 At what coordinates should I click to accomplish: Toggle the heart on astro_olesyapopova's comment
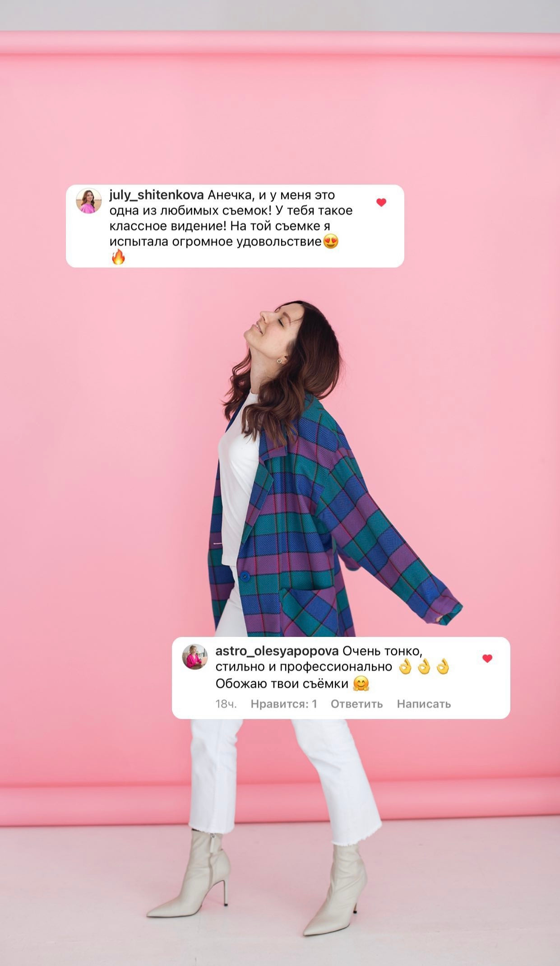pos(487,659)
